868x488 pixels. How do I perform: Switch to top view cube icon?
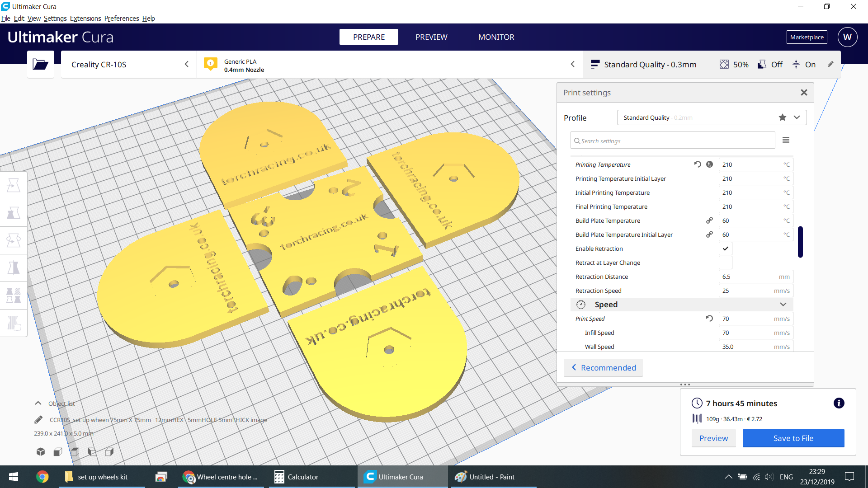coord(75,451)
